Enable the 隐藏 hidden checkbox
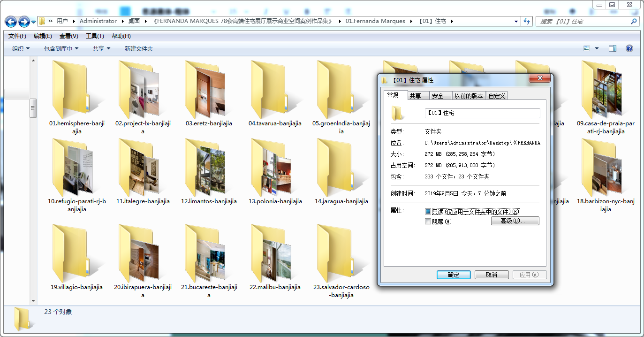 [x=428, y=221]
